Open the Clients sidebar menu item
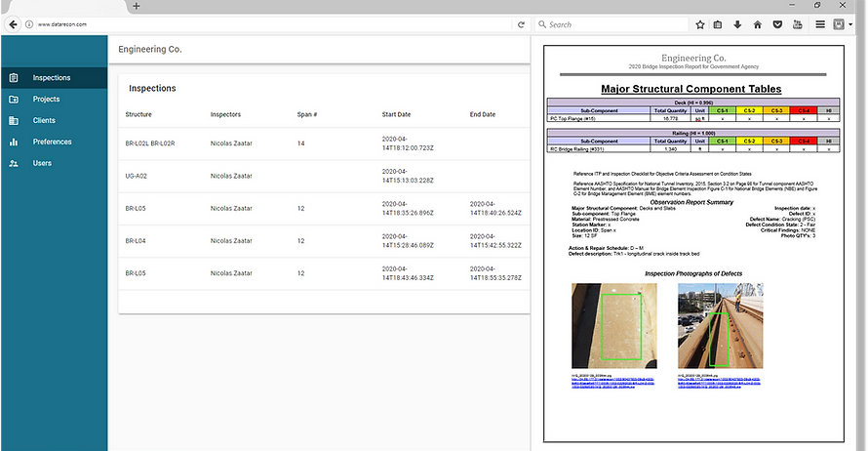 pyautogui.click(x=55, y=120)
